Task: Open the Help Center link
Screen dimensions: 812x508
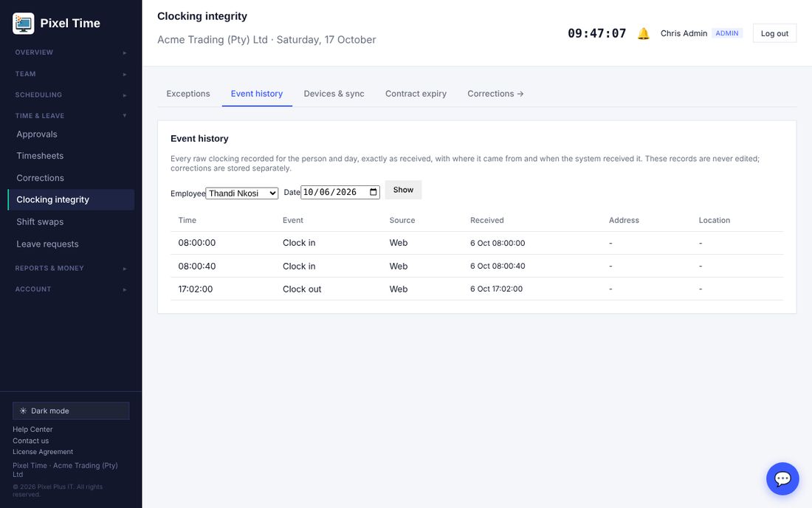Action: [x=32, y=429]
